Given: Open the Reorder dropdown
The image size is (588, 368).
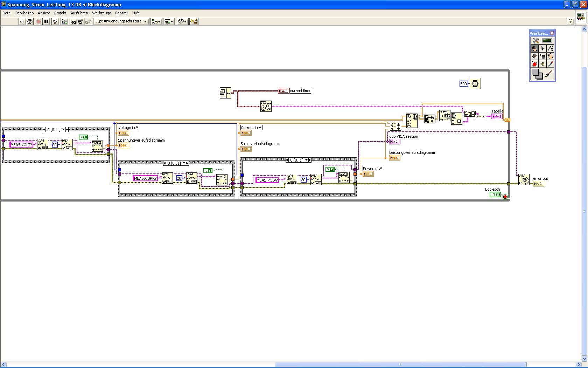Looking at the screenshot, I should pyautogui.click(x=182, y=21).
